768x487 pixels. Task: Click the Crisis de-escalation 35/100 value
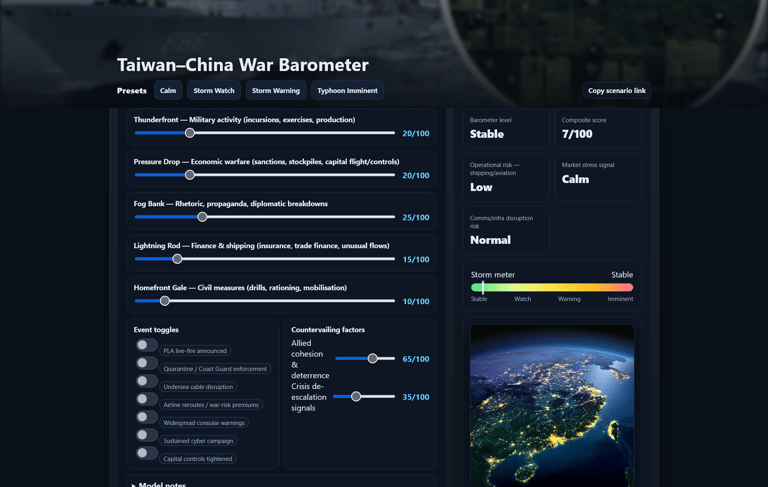(416, 397)
